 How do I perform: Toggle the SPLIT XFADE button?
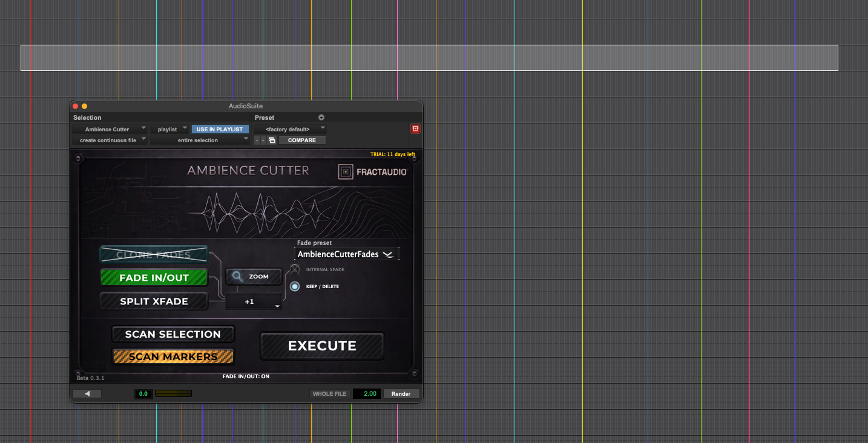tap(154, 301)
